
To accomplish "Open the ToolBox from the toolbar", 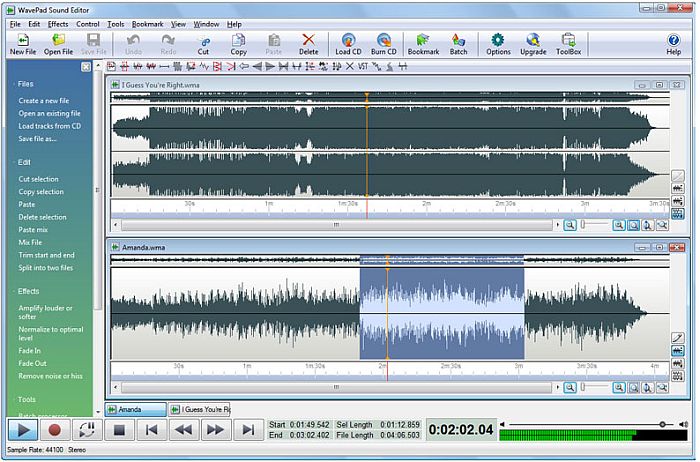I will [569, 43].
